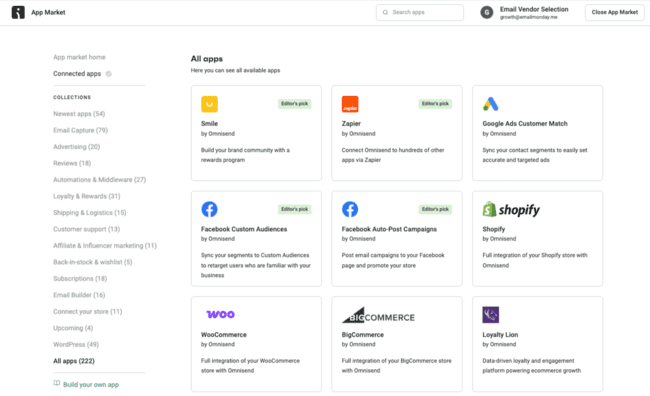Click the BigCommerce logo
650x396 pixels.
coord(378,315)
